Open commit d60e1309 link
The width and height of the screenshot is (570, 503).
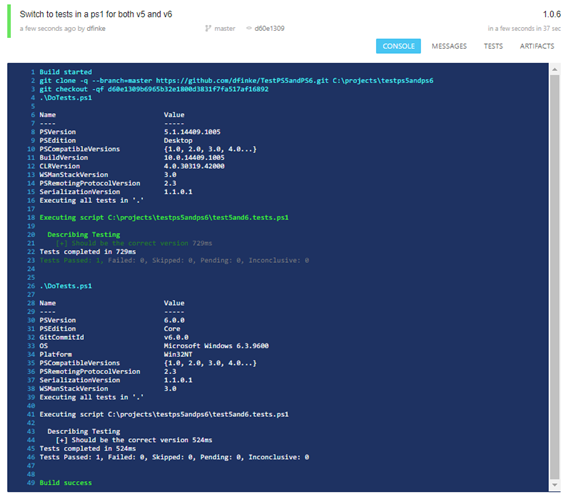click(269, 28)
